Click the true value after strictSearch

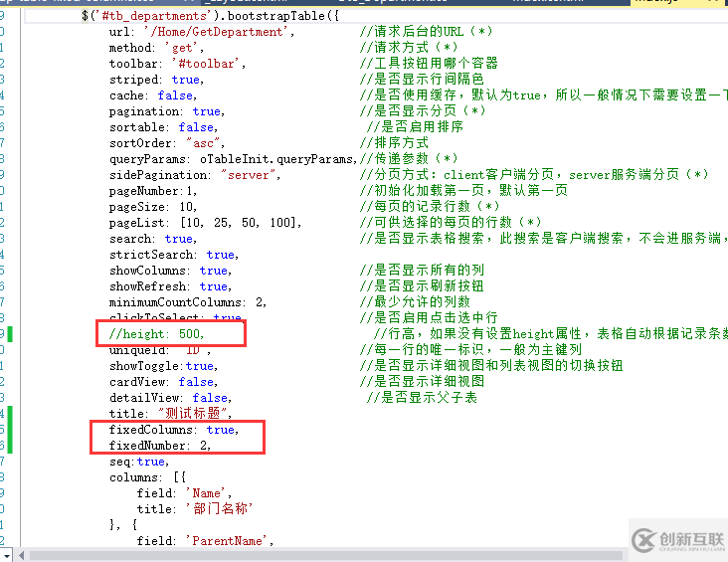click(220, 255)
